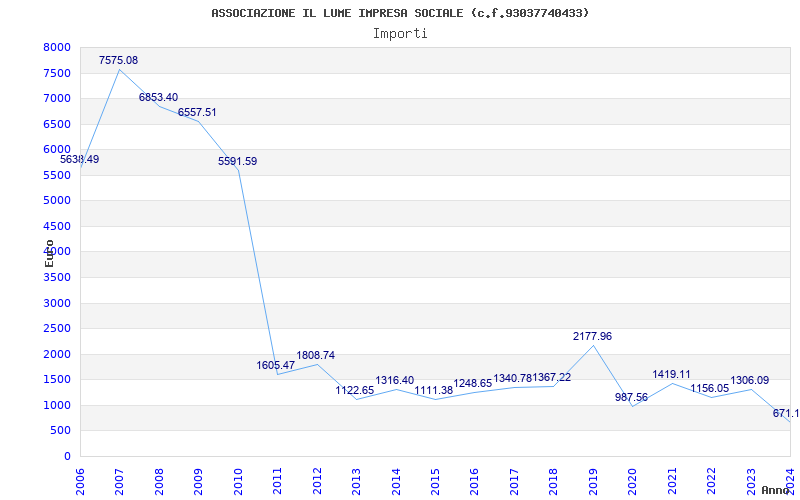The height and width of the screenshot is (500, 800).
Task: Click the y-axis tick label 5000
Action: coord(58,201)
